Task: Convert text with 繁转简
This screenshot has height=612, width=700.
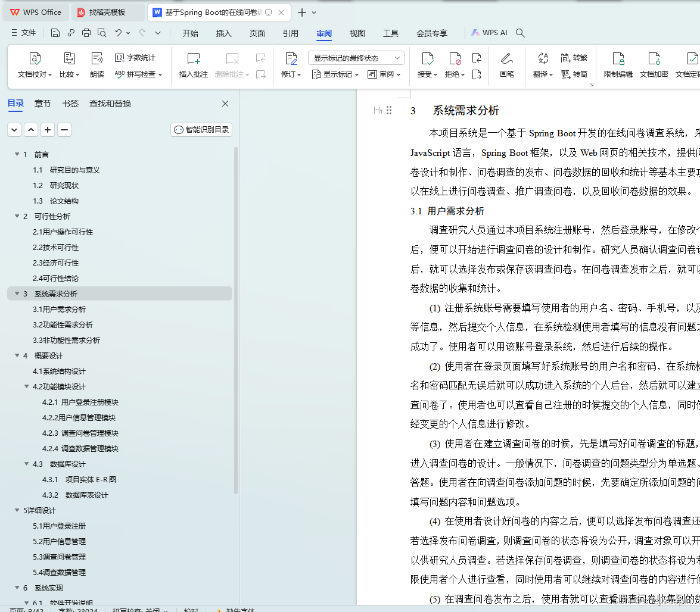Action: (574, 74)
